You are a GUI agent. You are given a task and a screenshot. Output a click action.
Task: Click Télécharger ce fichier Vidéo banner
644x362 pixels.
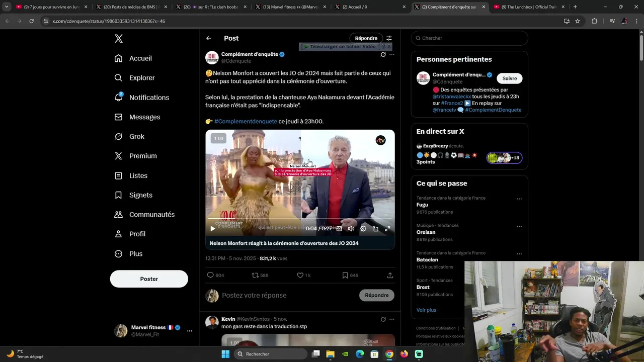pyautogui.click(x=340, y=47)
